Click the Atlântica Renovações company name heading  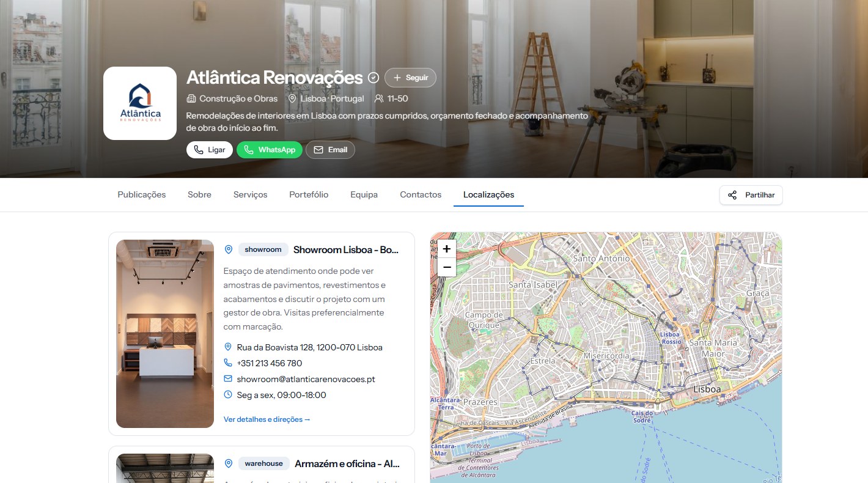(274, 78)
